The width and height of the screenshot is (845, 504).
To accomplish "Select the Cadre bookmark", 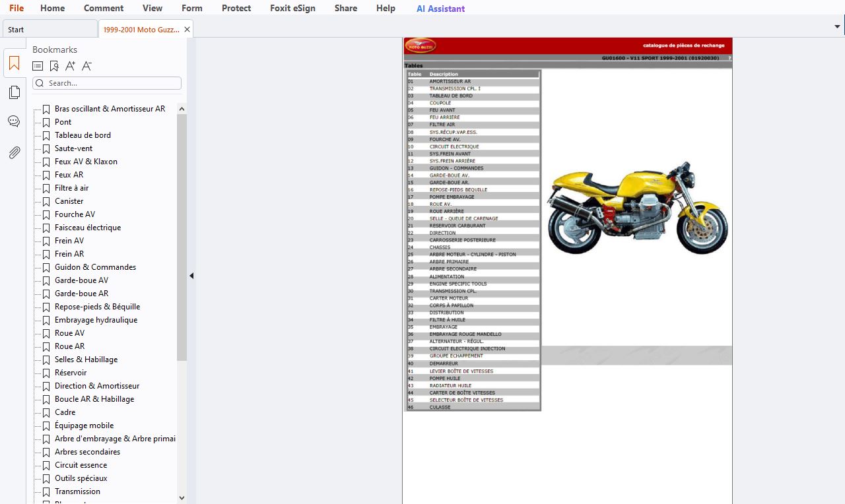I will 65,412.
